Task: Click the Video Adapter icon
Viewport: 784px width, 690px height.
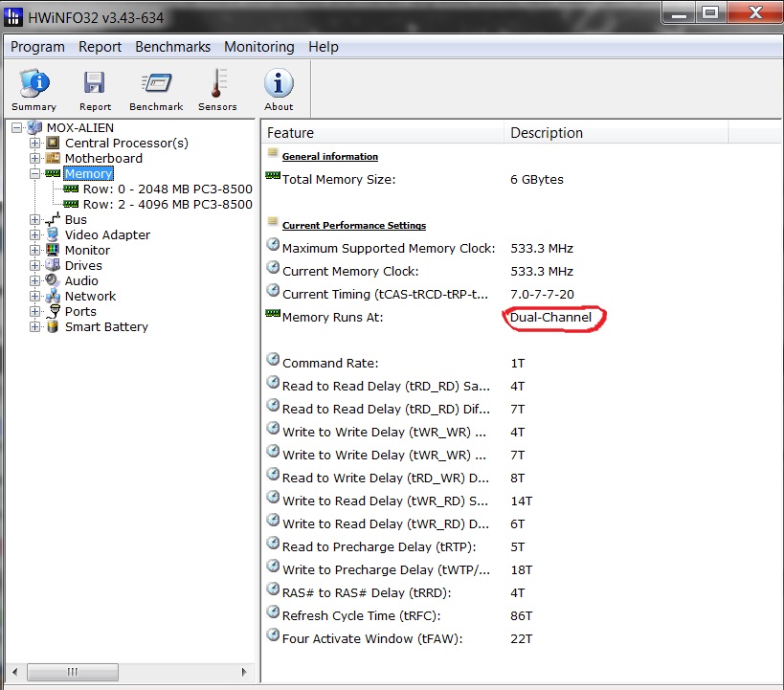Action: click(53, 234)
